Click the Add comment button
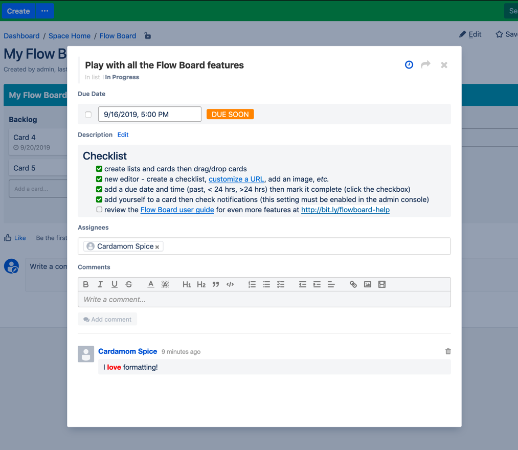 pyautogui.click(x=107, y=319)
